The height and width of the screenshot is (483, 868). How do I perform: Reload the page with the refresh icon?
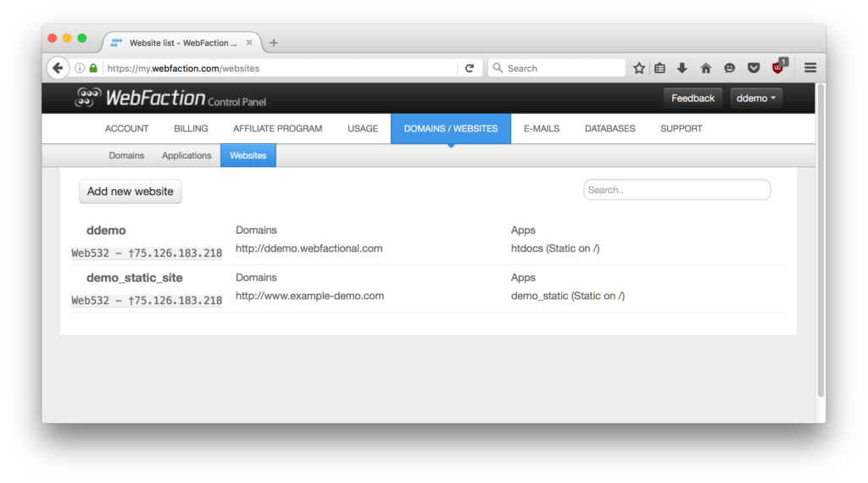(470, 68)
